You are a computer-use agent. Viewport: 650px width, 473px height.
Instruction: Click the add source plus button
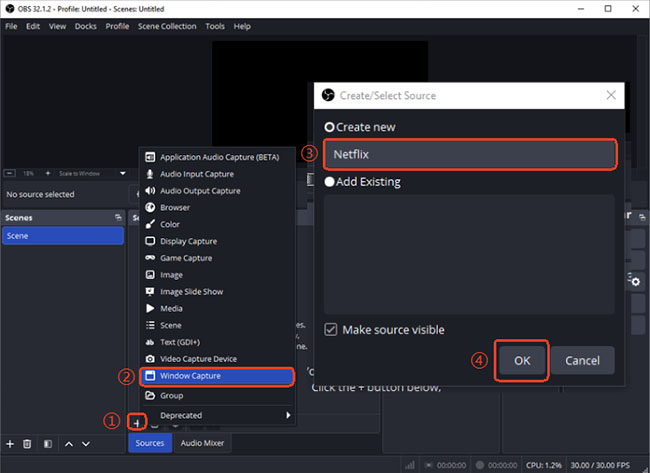pyautogui.click(x=136, y=423)
